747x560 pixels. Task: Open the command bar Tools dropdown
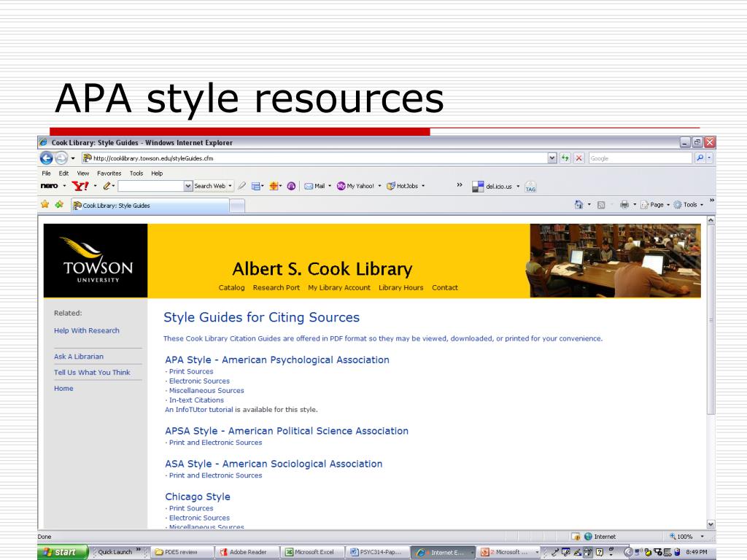tap(689, 205)
